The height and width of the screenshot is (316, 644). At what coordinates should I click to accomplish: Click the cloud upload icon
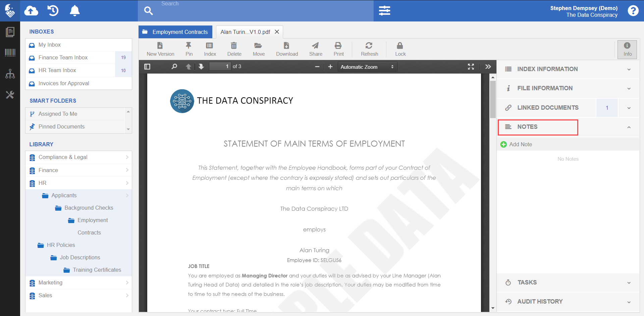31,11
